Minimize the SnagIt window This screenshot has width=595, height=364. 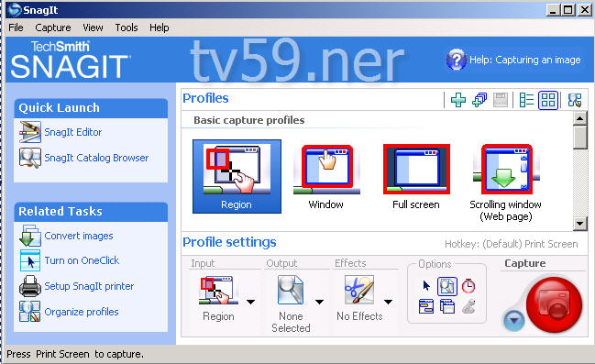click(553, 10)
